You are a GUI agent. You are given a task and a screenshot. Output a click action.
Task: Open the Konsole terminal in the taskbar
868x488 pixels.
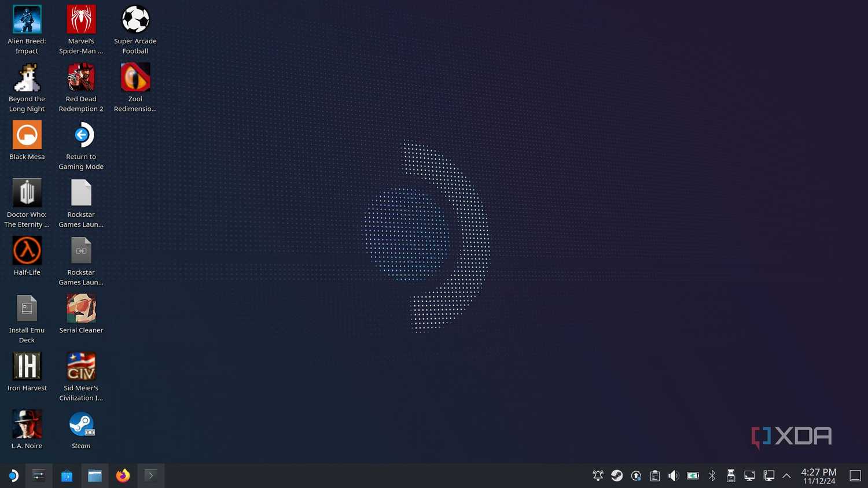click(x=151, y=475)
